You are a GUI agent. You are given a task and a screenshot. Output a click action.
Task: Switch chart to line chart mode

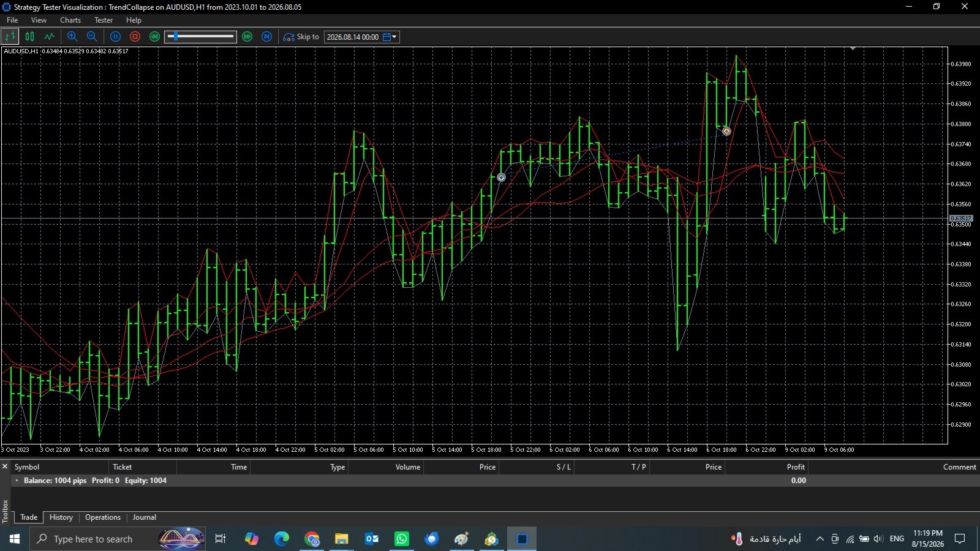[49, 37]
